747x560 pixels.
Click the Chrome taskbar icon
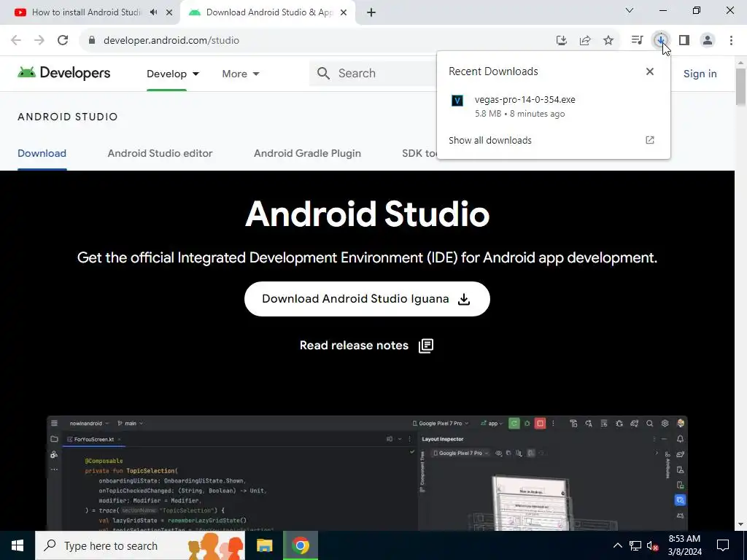tap(301, 545)
